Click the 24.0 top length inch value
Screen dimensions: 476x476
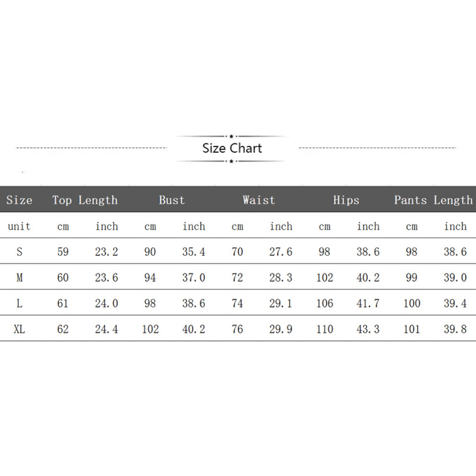click(107, 303)
